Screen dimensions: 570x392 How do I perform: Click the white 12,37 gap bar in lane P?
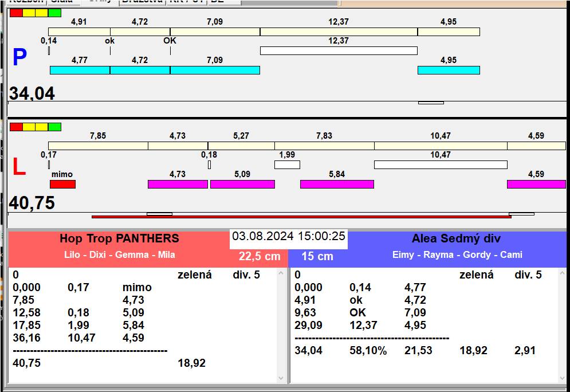339,50
